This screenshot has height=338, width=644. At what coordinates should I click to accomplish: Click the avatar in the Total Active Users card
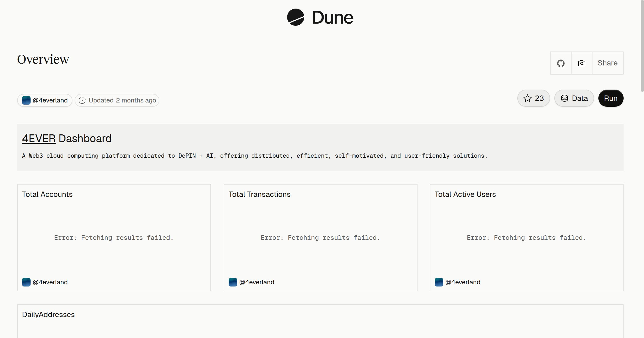(x=439, y=282)
